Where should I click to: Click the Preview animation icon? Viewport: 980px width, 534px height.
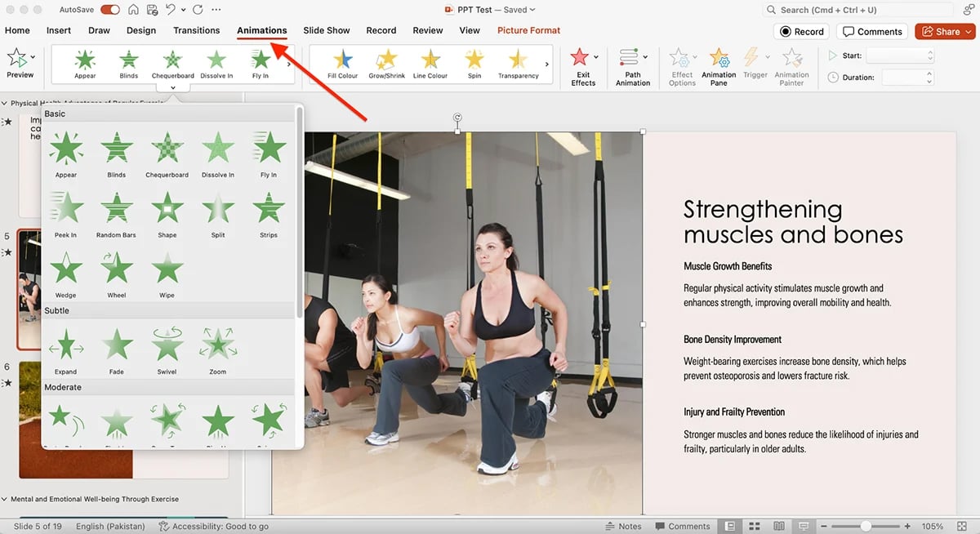click(x=20, y=59)
